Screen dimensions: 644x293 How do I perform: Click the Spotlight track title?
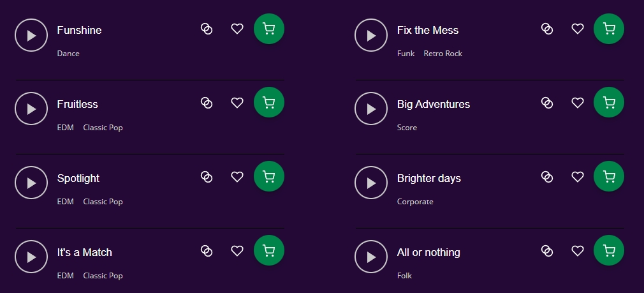[78, 178]
